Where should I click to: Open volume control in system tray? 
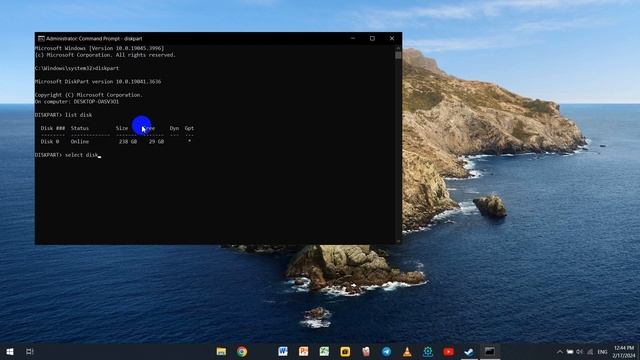point(580,352)
